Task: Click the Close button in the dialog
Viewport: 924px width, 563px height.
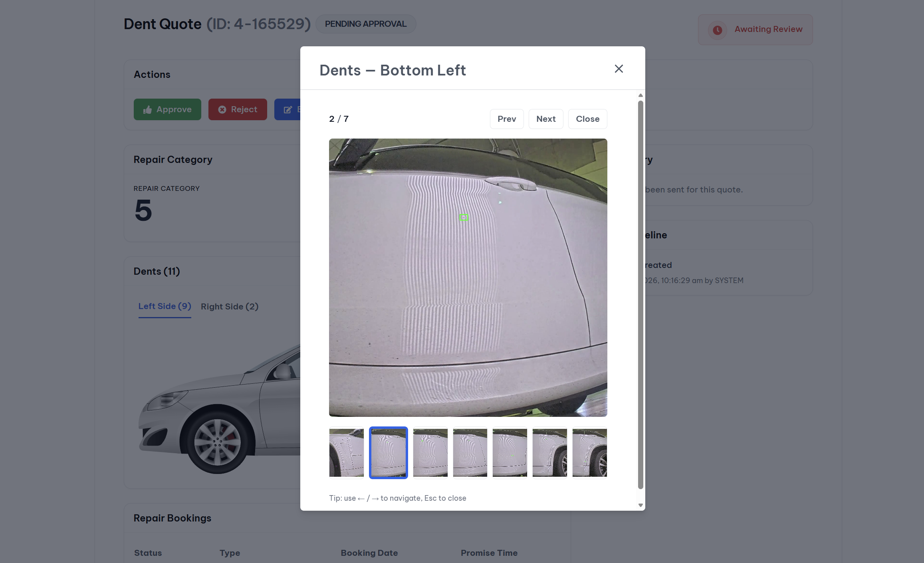Action: (x=587, y=119)
